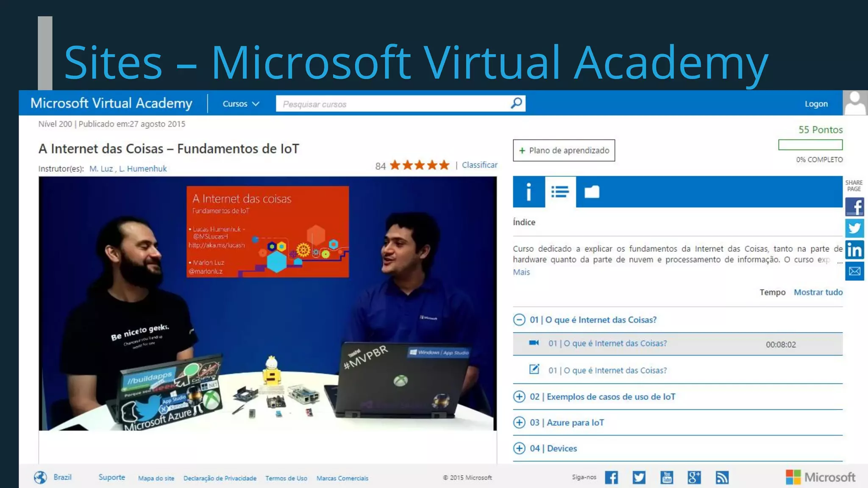Share page on Twitter sidebar icon
Image resolution: width=868 pixels, height=488 pixels.
854,228
